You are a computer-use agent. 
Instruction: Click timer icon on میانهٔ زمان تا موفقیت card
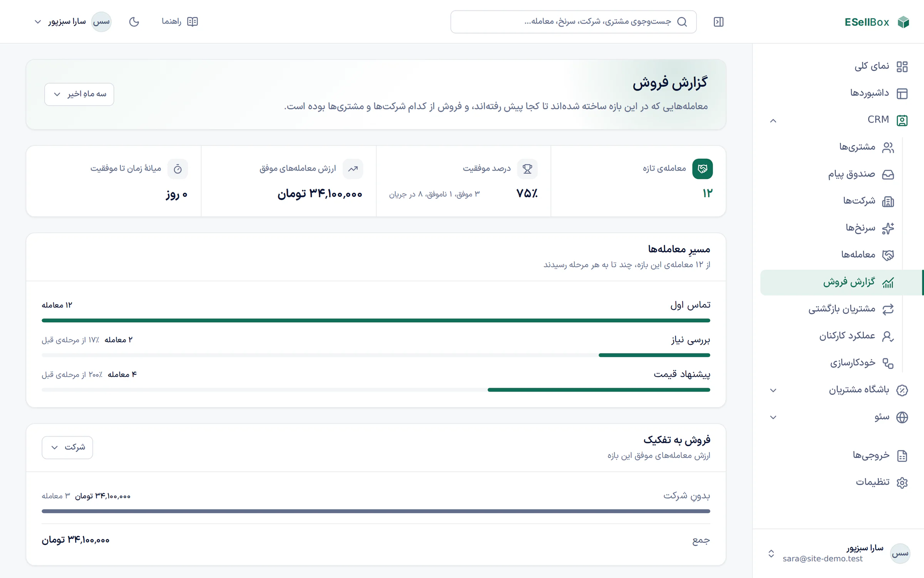tap(177, 169)
